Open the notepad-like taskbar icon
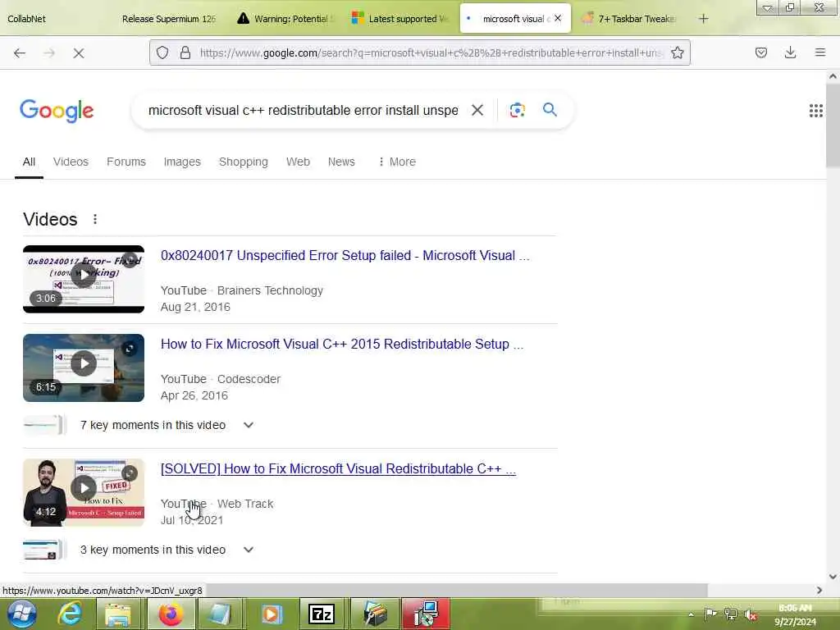Image resolution: width=840 pixels, height=630 pixels. (220, 614)
